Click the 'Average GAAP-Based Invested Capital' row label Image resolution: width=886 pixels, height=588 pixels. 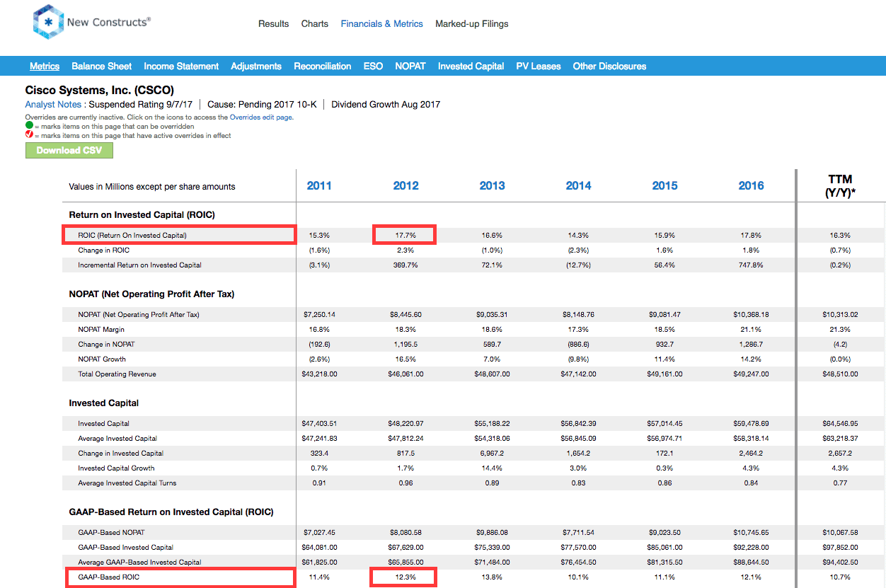pos(139,563)
